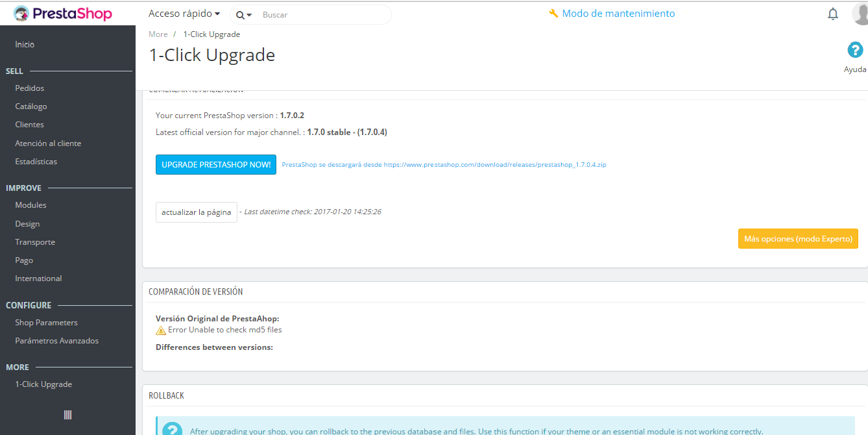Open Pedidos menu
The image size is (868, 435).
(x=30, y=88)
